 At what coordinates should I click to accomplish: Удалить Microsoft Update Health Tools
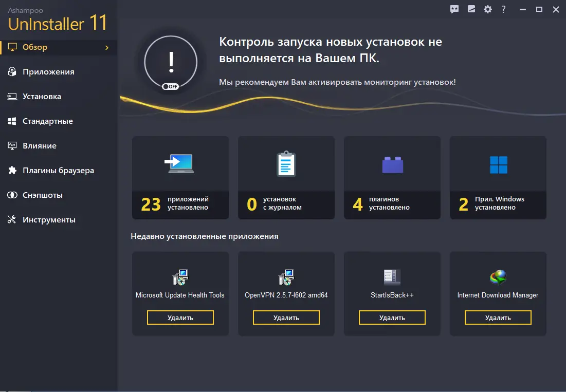pyautogui.click(x=180, y=318)
